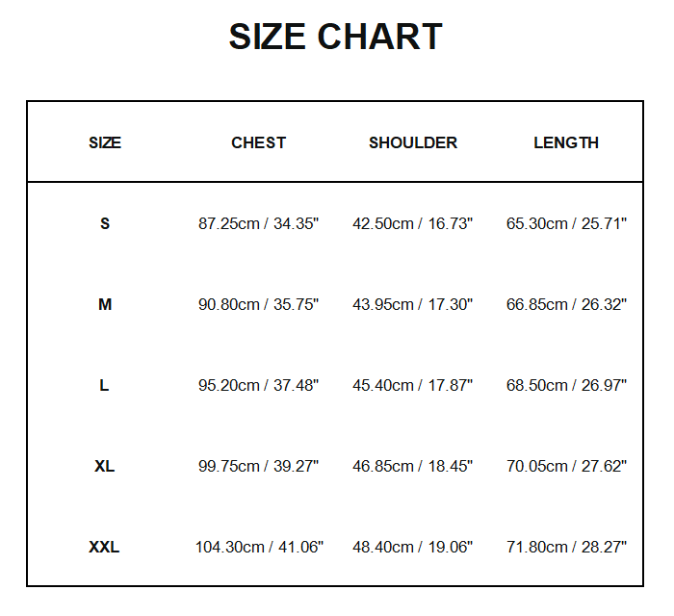Select length value 68.50cm / 26.97"
Image resolution: width=674 pixels, height=616 pixels.
tap(566, 385)
